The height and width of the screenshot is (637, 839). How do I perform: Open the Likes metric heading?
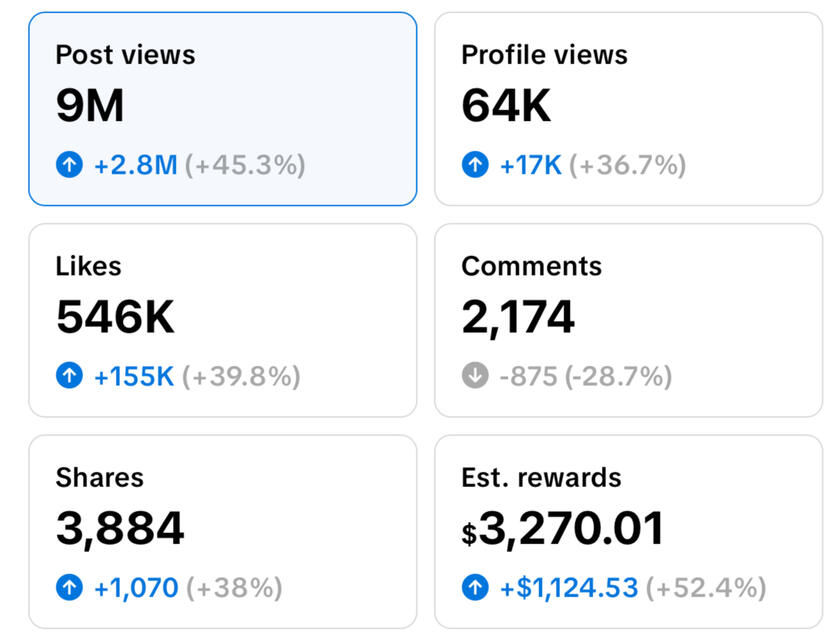click(x=88, y=266)
